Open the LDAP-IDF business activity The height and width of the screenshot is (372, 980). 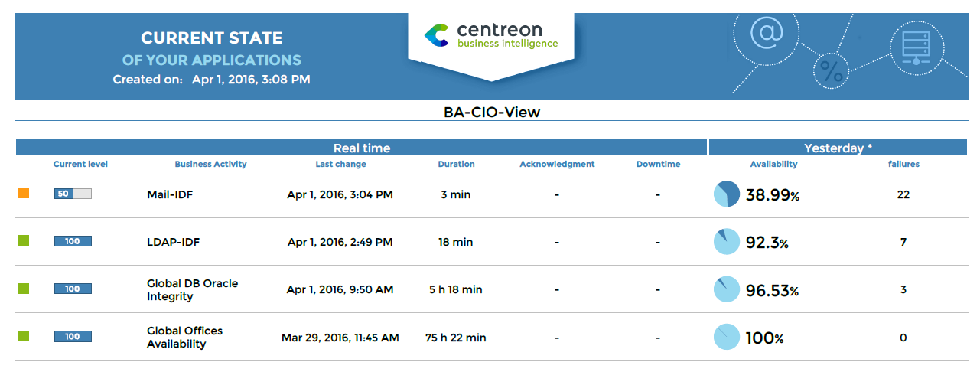pyautogui.click(x=173, y=242)
